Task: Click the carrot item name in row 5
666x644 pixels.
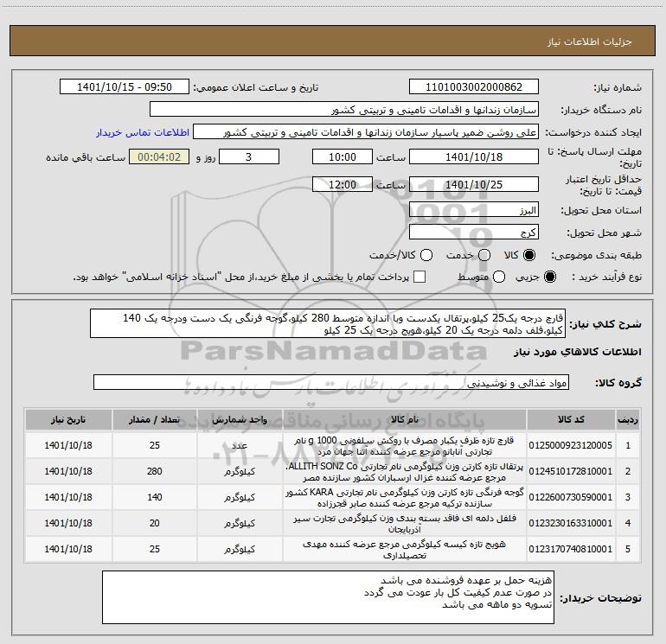Action: (405, 549)
